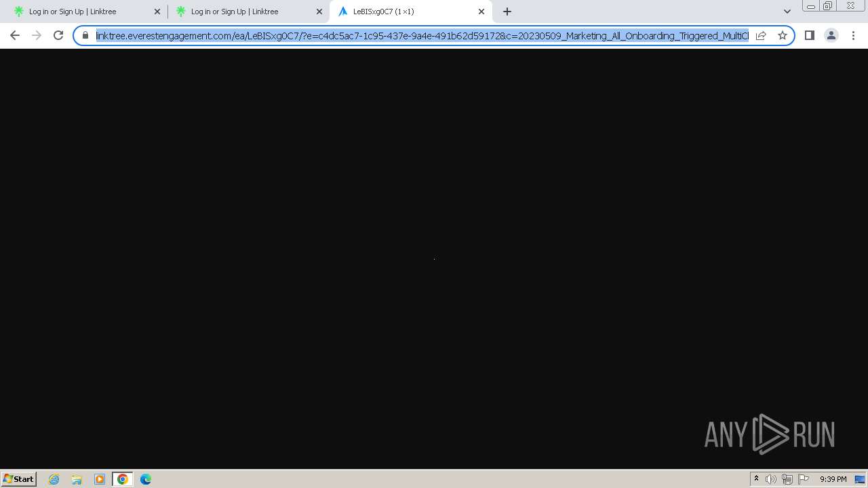
Task: View site security lock information
Action: point(85,35)
